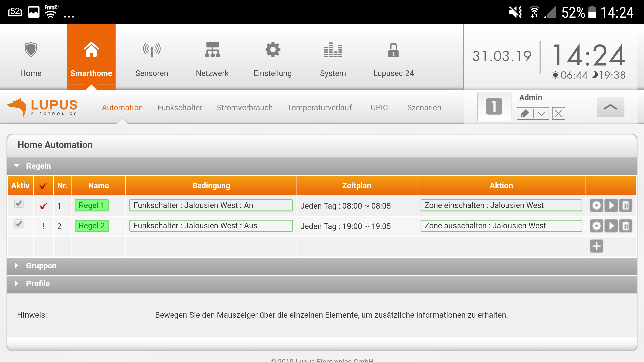Viewport: 644px width, 362px height.
Task: Uncheck Aktiv checkbox for Regel 1
Action: (x=19, y=203)
